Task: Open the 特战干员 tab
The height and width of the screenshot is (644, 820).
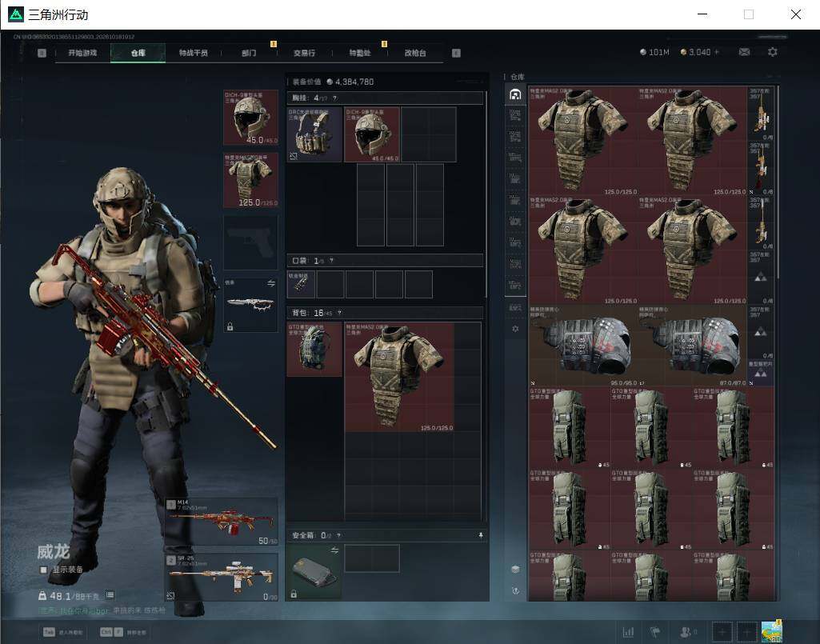Action: pyautogui.click(x=194, y=53)
